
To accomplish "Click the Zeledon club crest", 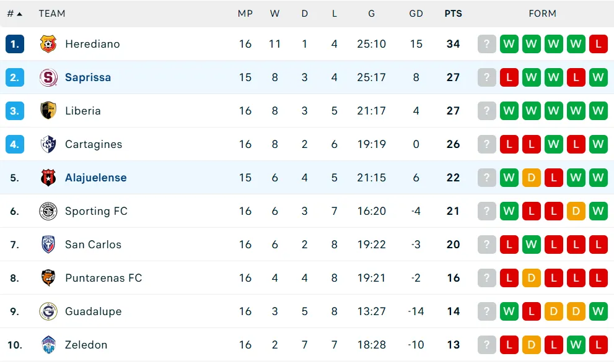I will (x=48, y=345).
